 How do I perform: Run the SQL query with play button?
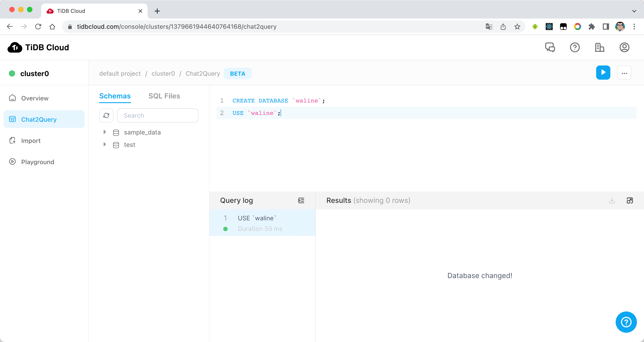(603, 73)
